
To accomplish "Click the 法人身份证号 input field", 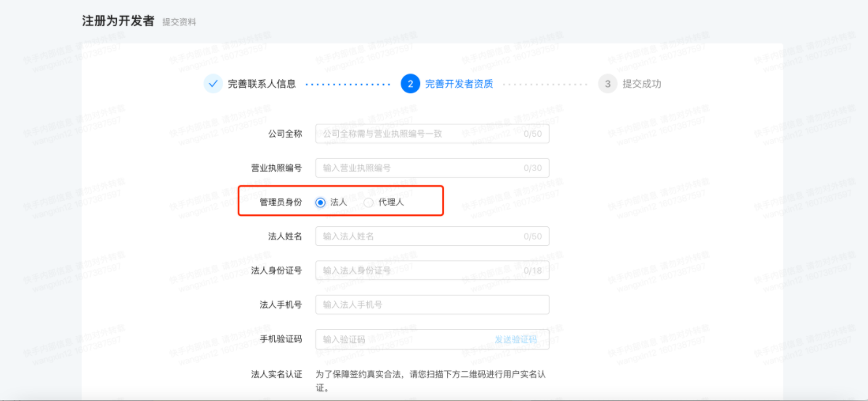I will click(433, 271).
